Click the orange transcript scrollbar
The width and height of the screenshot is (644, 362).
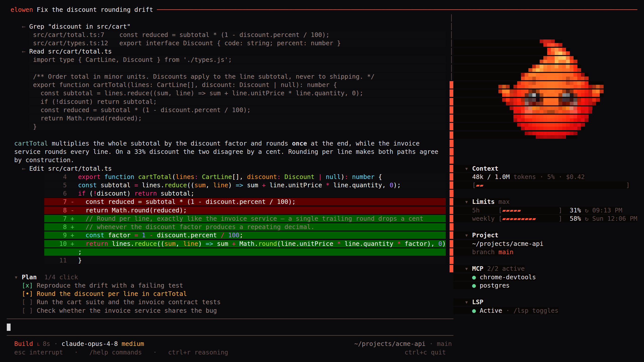tap(451, 176)
